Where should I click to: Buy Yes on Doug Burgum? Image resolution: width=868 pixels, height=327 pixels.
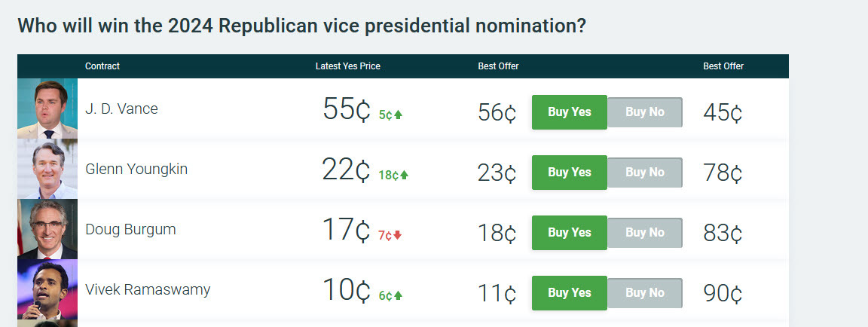pos(569,233)
